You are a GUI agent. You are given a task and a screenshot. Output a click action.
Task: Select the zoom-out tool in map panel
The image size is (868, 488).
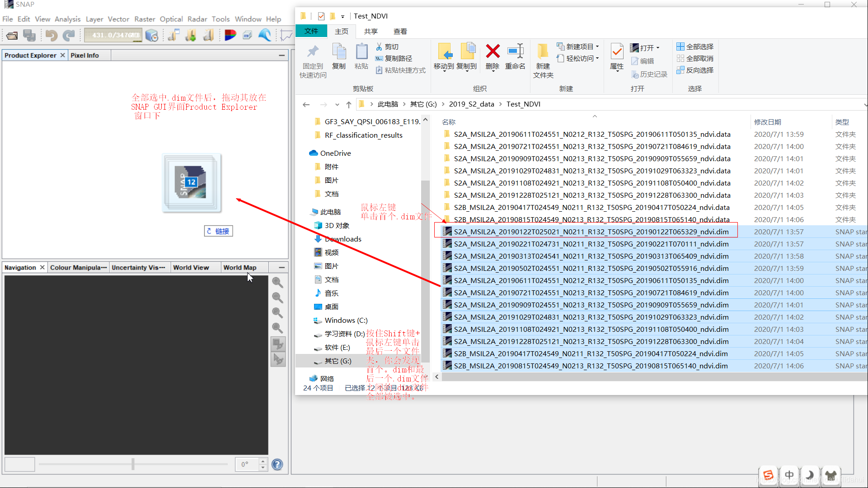pyautogui.click(x=278, y=297)
